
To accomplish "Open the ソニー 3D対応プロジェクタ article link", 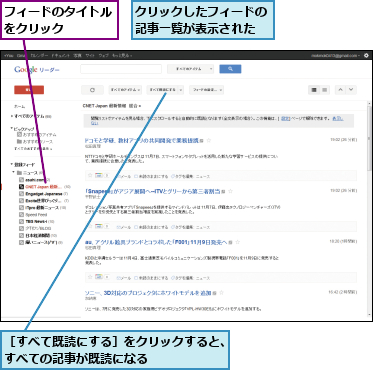I will pyautogui.click(x=148, y=293).
